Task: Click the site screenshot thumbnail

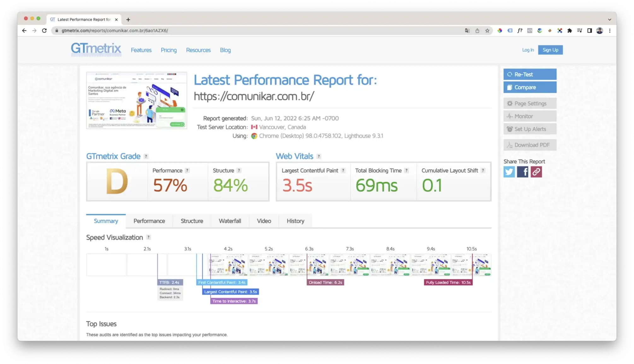Action: pos(137,100)
